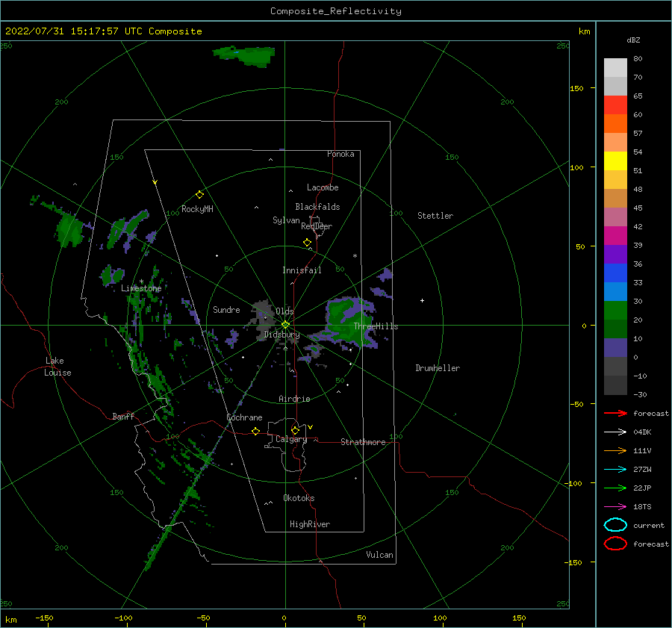The width and height of the screenshot is (672, 628).
Task: Click the Blackfalds town label
Action: [x=317, y=207]
